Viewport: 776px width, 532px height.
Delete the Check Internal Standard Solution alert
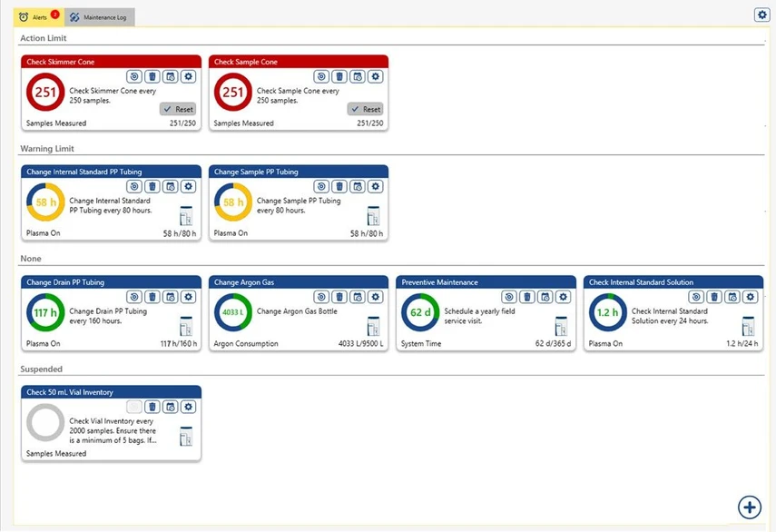pos(714,297)
